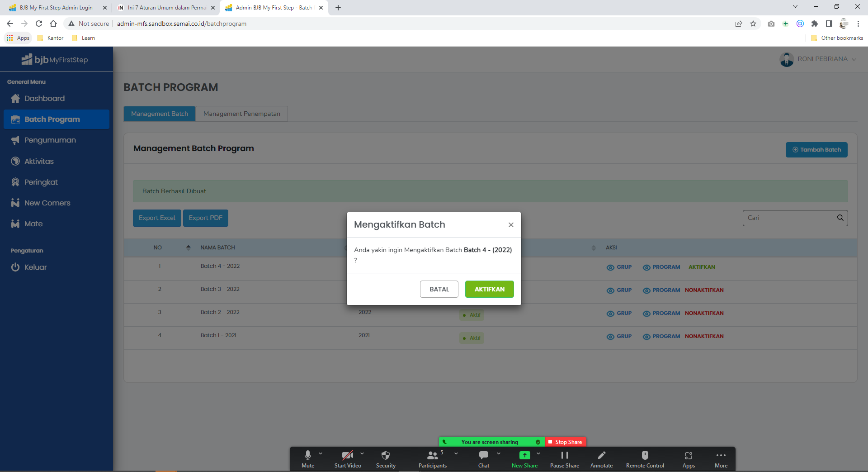
Task: Switch to BJB My First Step Admin Login tab
Action: pyautogui.click(x=56, y=8)
